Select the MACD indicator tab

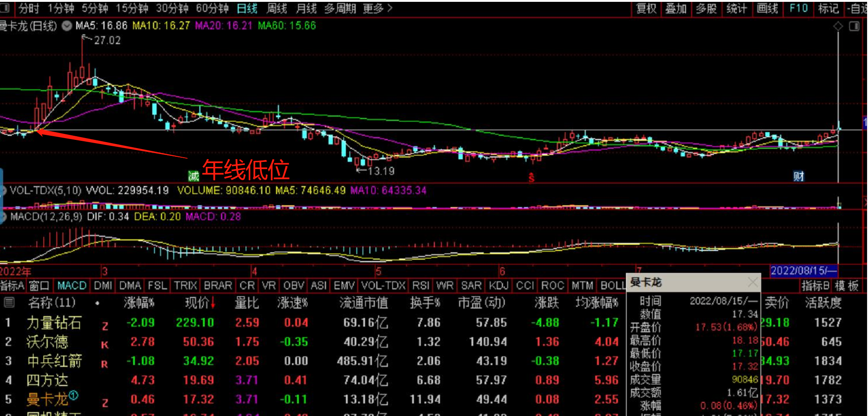(x=72, y=286)
